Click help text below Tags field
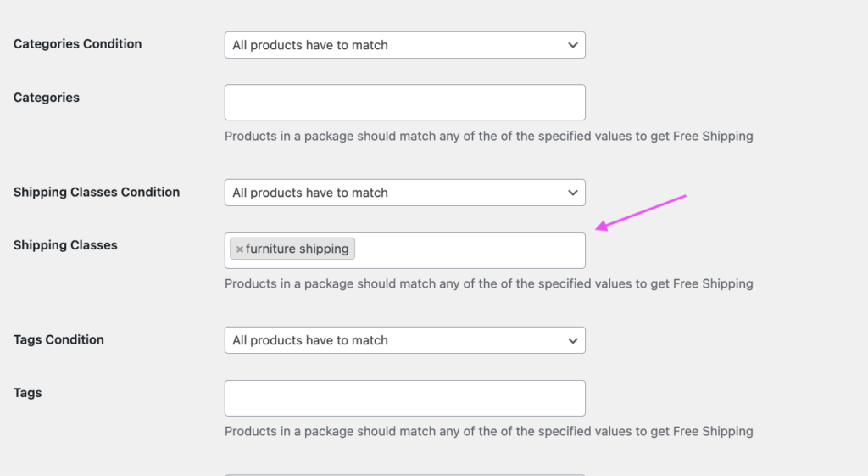The height and width of the screenshot is (476, 868). 488,431
